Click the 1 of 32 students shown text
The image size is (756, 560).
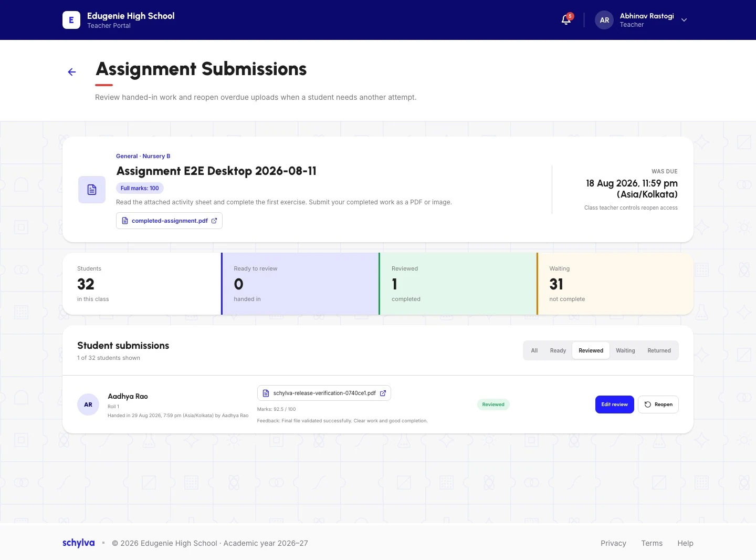tap(109, 358)
